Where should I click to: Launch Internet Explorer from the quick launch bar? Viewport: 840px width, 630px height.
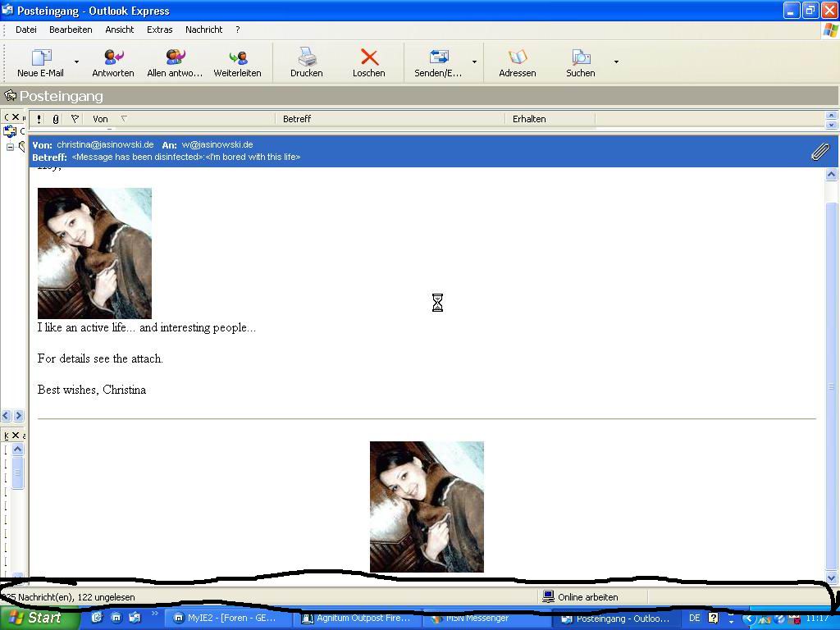tap(97, 618)
